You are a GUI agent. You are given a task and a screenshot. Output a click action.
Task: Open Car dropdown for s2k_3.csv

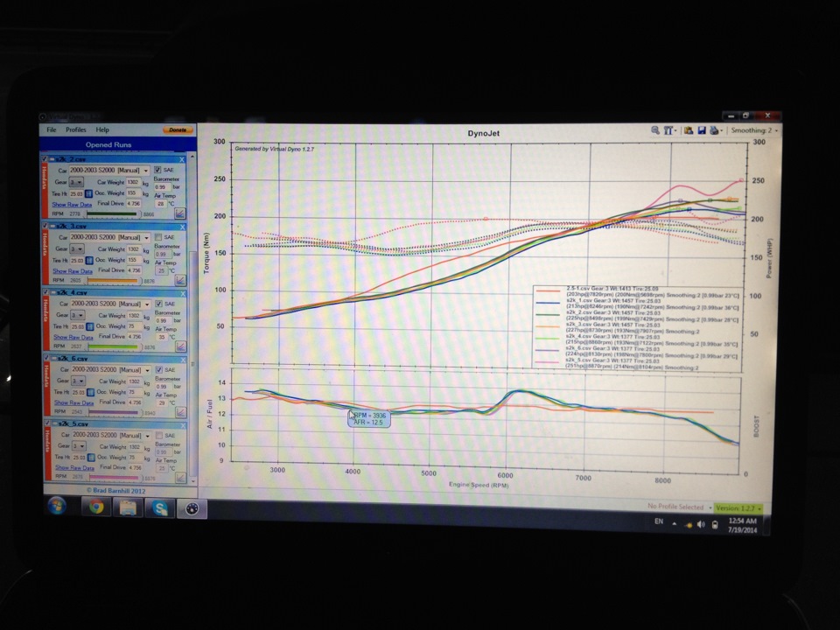click(110, 237)
